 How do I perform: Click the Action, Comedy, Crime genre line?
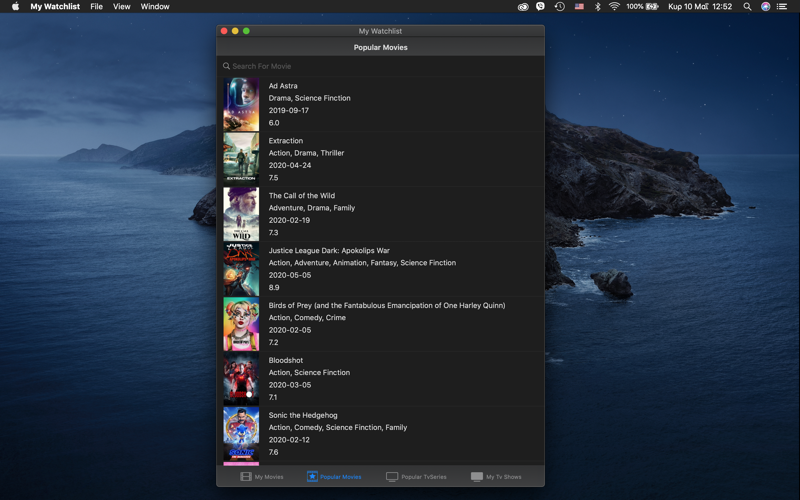click(x=307, y=317)
